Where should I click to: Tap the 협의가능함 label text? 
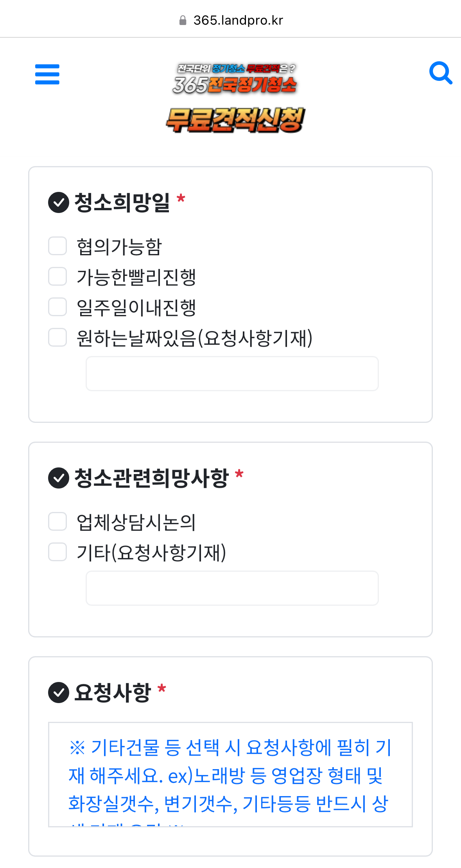coord(119,247)
